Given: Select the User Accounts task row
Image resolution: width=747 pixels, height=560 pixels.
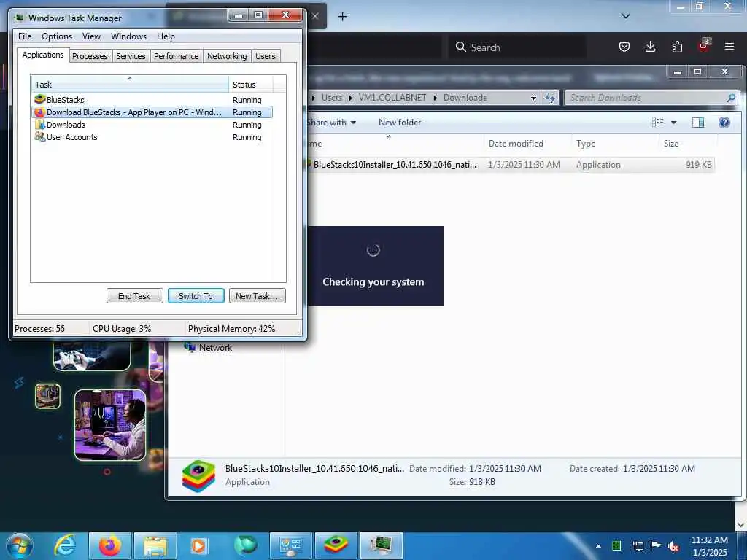Looking at the screenshot, I should pos(152,137).
